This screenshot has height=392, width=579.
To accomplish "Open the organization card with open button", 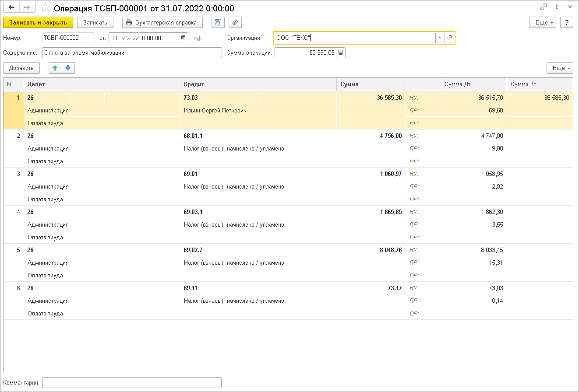I will pos(450,38).
